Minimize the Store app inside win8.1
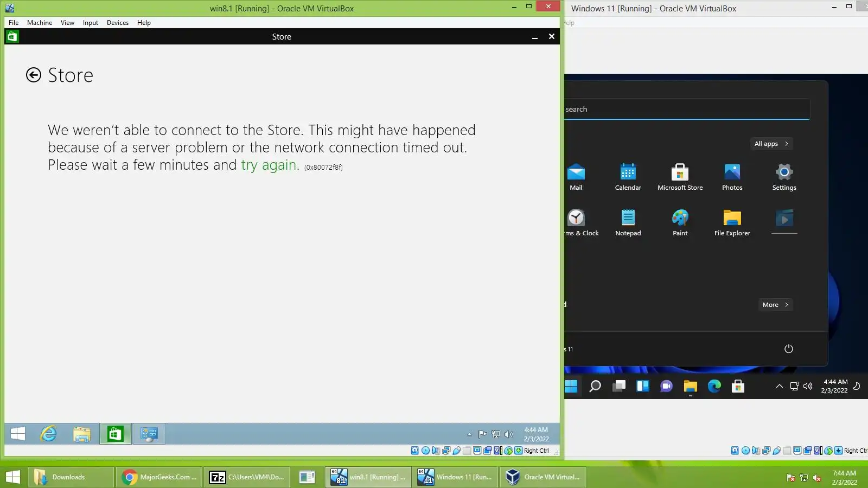This screenshot has width=868, height=488. click(535, 37)
